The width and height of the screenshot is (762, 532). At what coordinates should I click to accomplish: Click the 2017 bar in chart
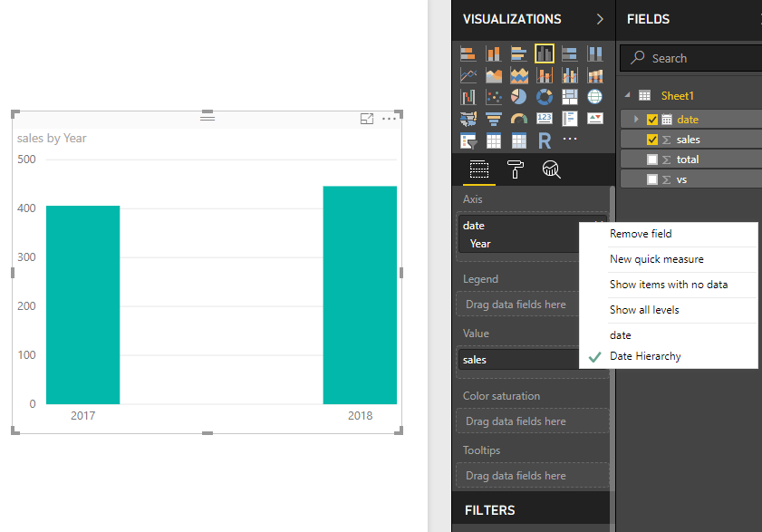click(x=83, y=305)
